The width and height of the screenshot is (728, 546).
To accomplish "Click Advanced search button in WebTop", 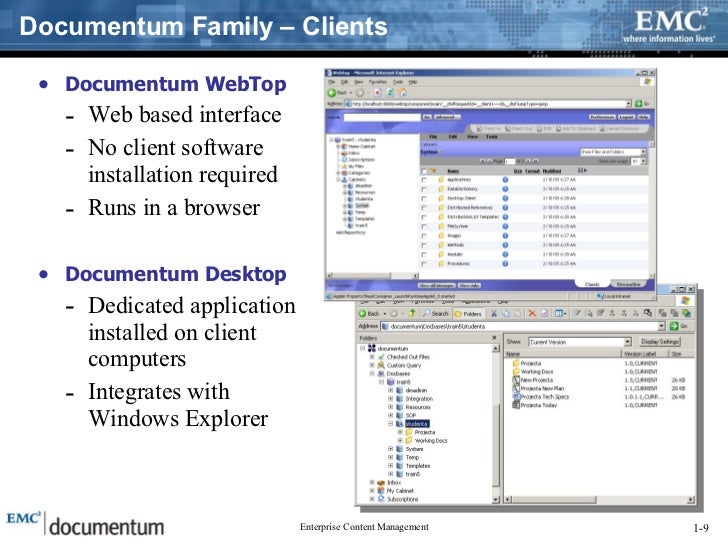I will pos(447,117).
